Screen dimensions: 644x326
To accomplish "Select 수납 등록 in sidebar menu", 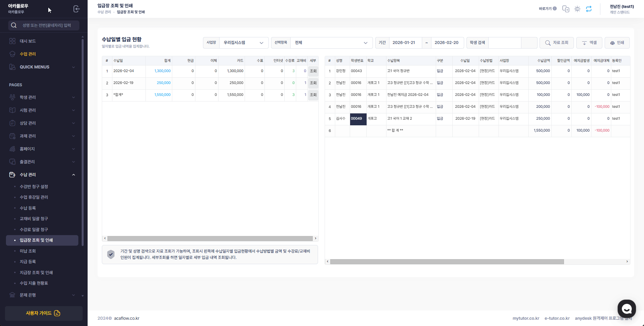I will coord(28,208).
